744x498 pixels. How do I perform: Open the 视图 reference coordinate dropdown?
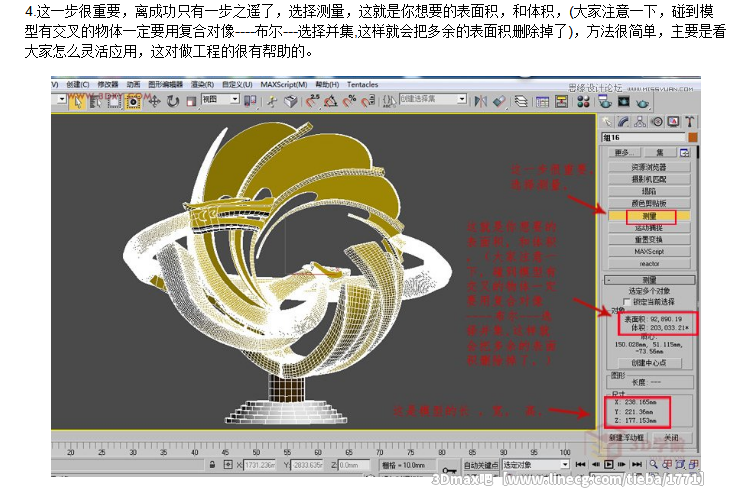(220, 100)
